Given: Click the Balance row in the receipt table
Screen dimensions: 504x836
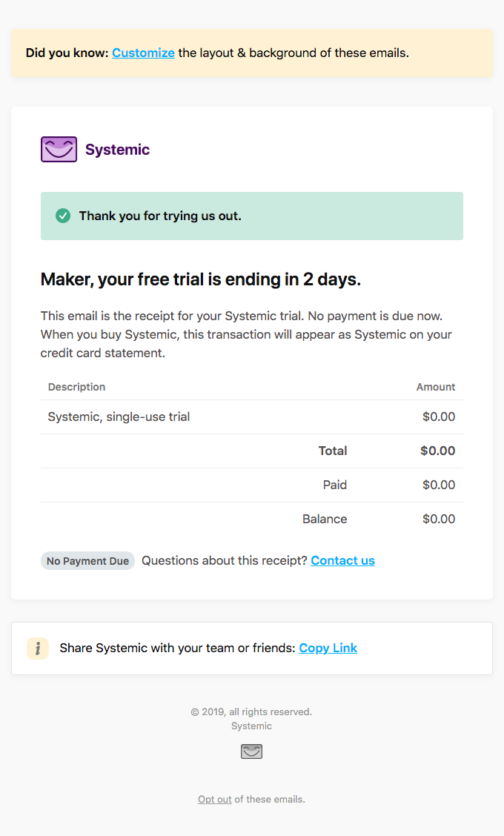Looking at the screenshot, I should 252,519.
